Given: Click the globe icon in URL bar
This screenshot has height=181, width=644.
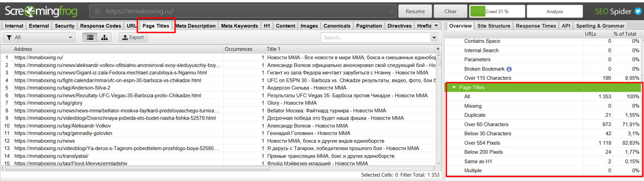Looking at the screenshot, I should tap(97, 11).
